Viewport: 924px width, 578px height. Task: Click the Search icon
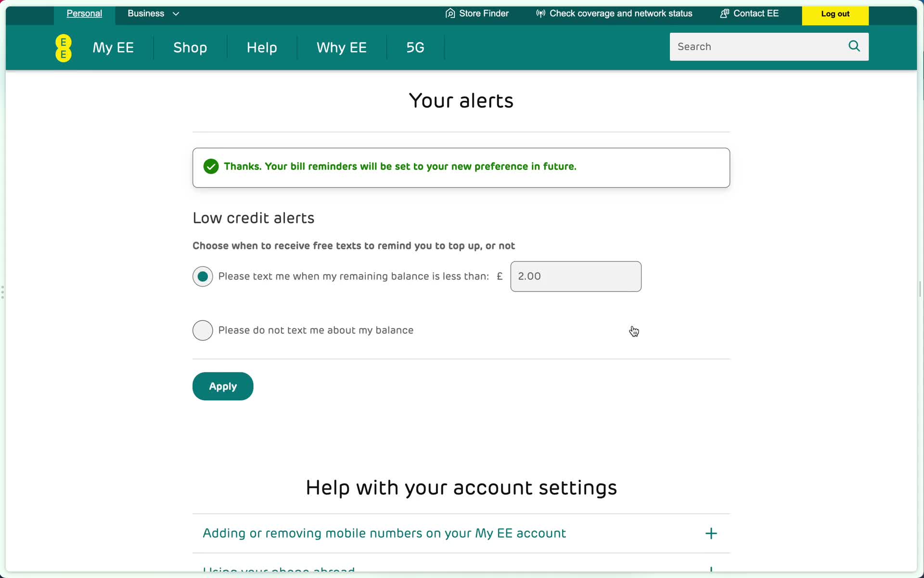tap(854, 46)
